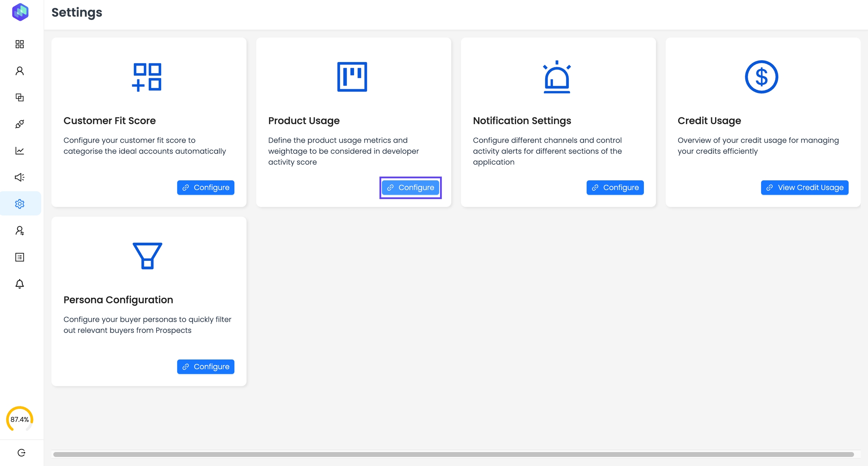The image size is (868, 466).
Task: Open the notifications bell sidebar icon
Action: tap(20, 284)
